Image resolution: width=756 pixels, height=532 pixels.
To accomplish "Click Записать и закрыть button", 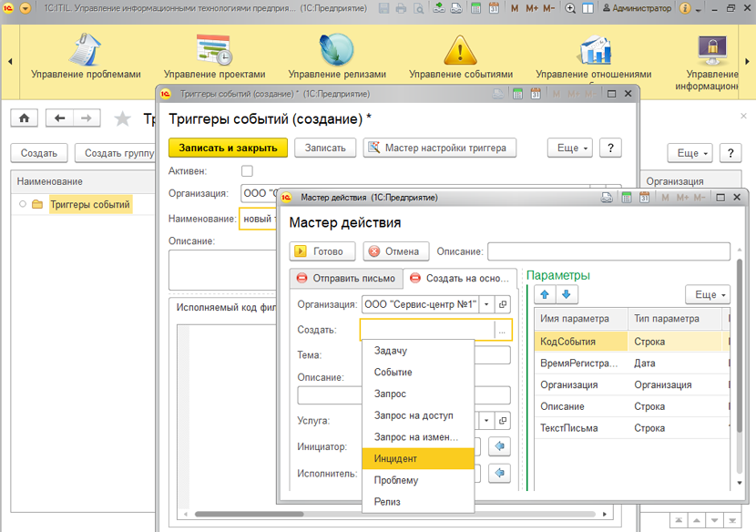I will tap(228, 148).
